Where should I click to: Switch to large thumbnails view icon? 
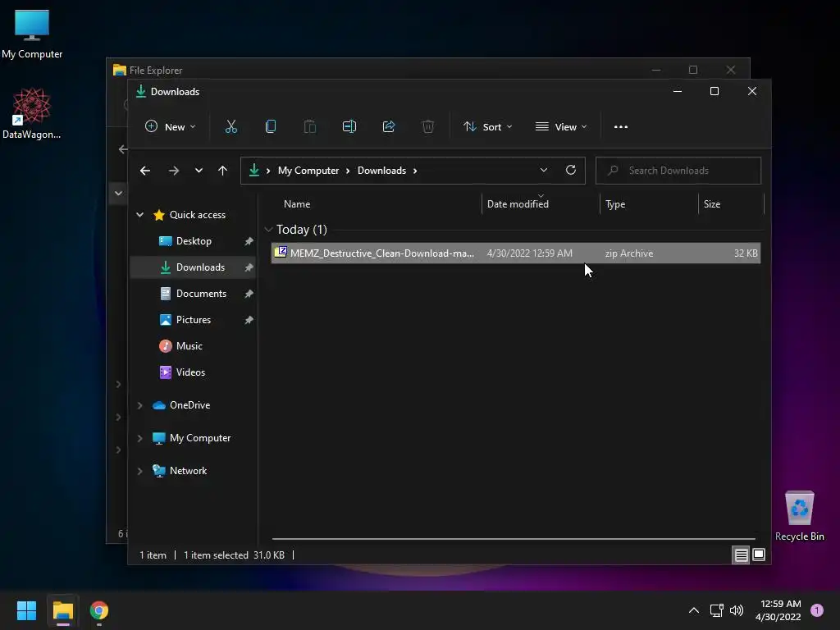(x=759, y=555)
